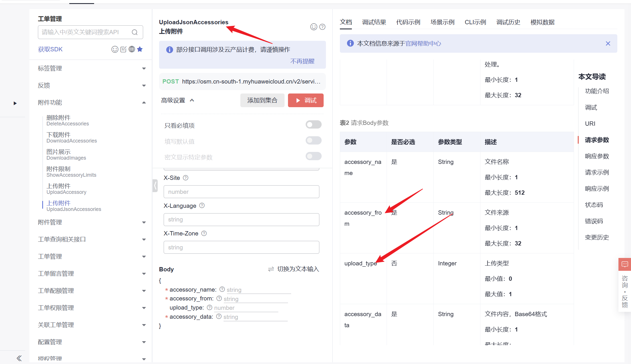
Task: Click help icon next to X-Language
Action: [x=202, y=206]
